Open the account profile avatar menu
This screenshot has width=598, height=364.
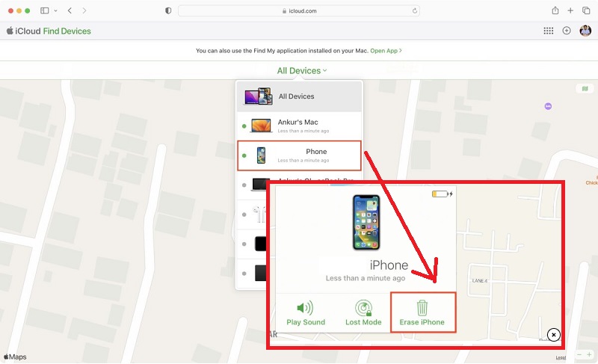click(585, 31)
